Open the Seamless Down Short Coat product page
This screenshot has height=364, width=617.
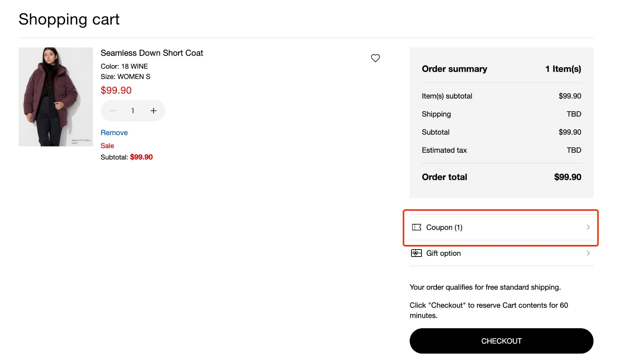click(152, 53)
